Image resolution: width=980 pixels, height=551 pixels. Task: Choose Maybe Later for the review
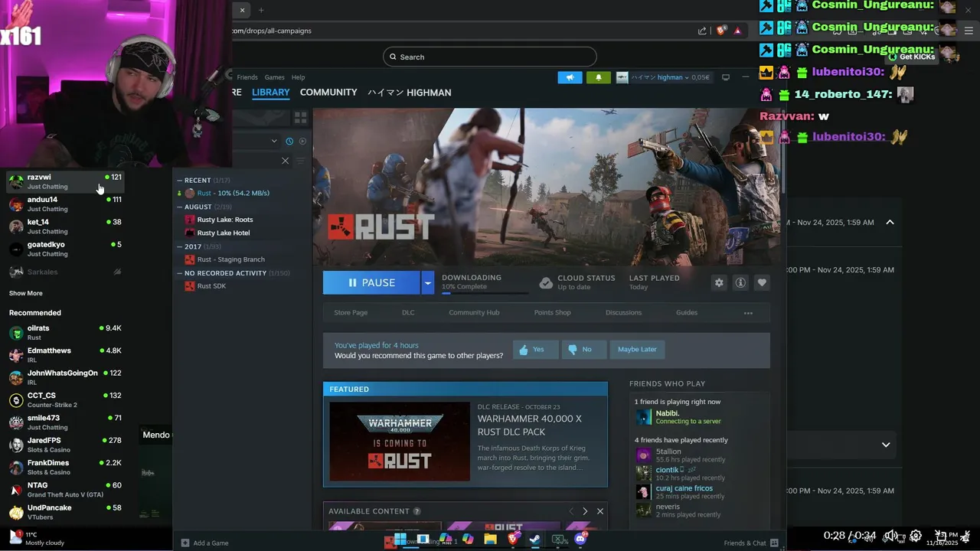637,349
